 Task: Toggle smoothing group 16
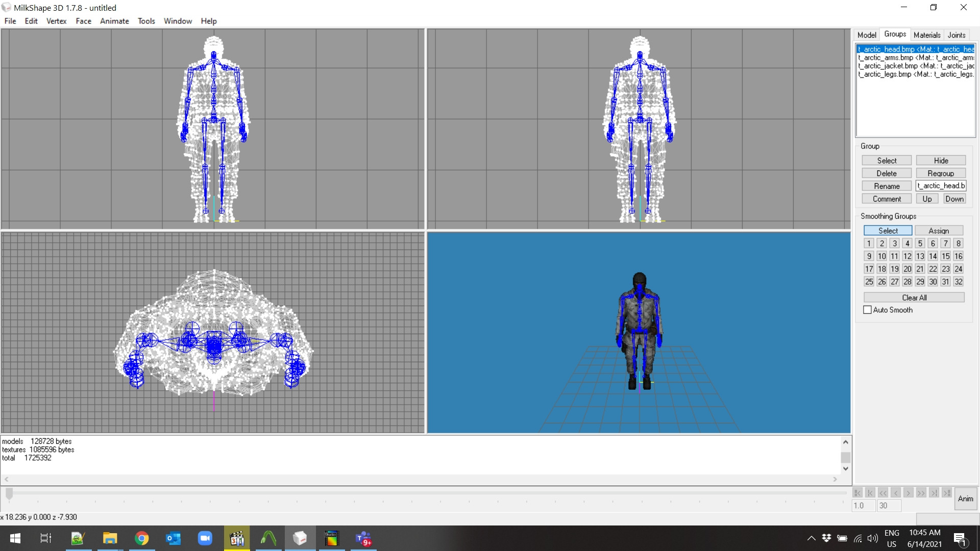(x=958, y=256)
